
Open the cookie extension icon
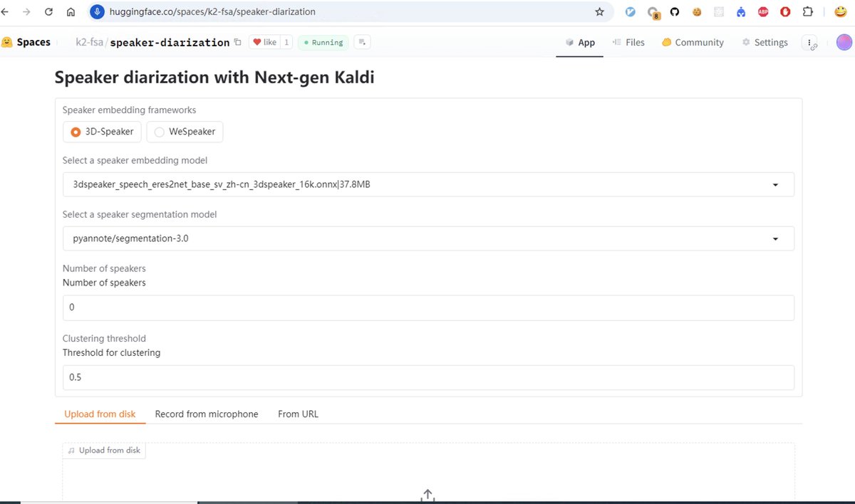click(x=698, y=12)
